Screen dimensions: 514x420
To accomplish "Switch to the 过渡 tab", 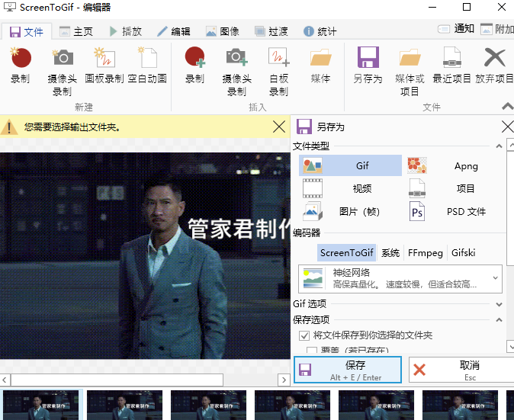I will 271,31.
